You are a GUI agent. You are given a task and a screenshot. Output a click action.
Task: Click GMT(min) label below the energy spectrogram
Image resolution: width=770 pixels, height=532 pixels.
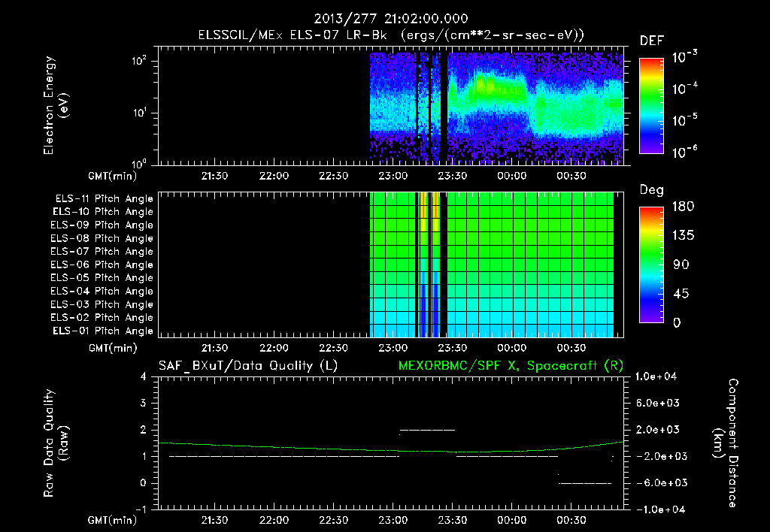click(113, 176)
